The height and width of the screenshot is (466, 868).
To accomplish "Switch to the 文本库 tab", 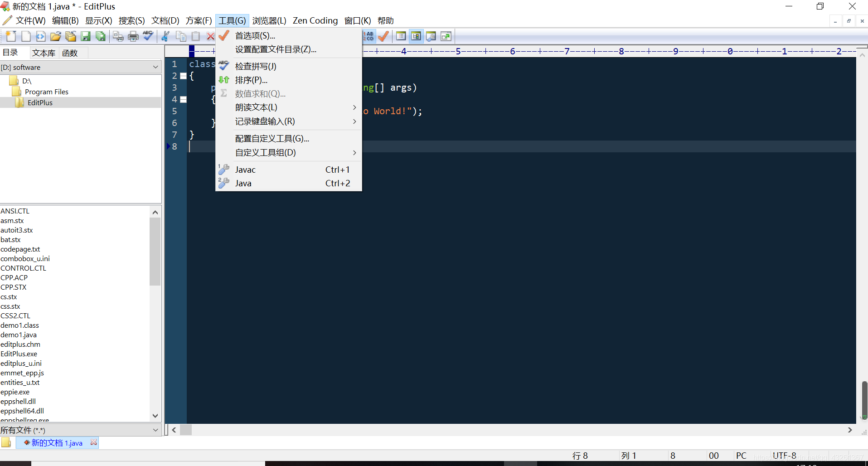I will click(x=44, y=53).
